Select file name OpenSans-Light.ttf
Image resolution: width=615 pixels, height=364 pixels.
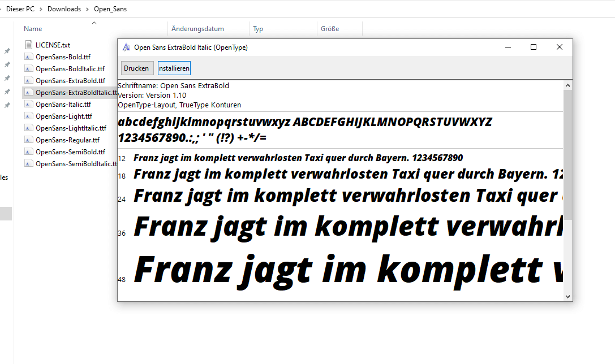pos(64,116)
